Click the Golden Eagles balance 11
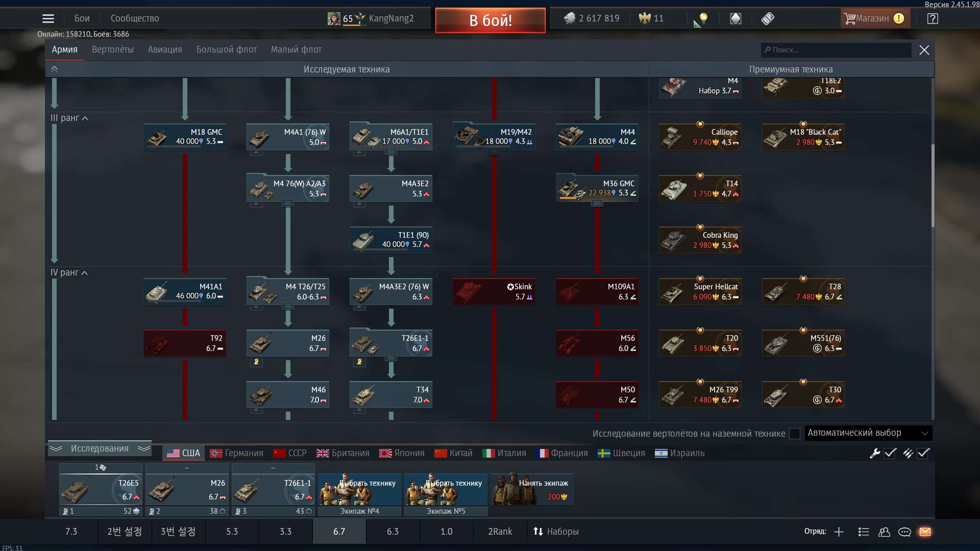Viewport: 980px width, 551px height. [651, 18]
